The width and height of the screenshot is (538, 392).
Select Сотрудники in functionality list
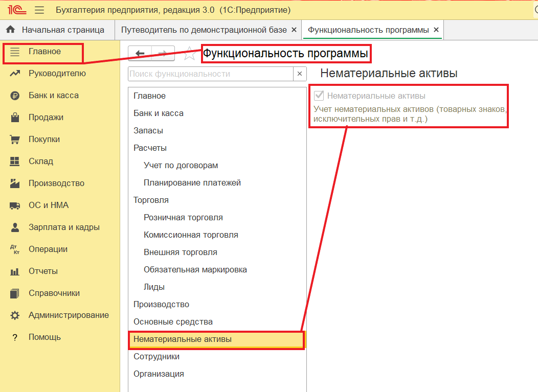tap(217, 357)
